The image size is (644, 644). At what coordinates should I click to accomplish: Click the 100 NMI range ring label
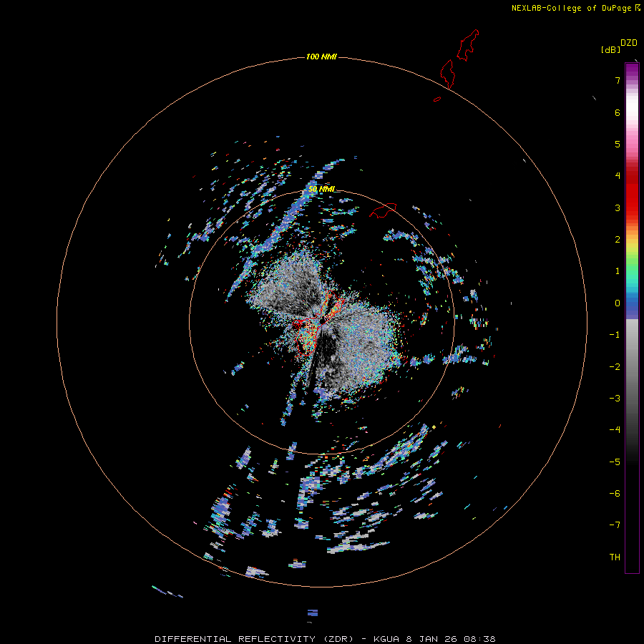coord(321,57)
